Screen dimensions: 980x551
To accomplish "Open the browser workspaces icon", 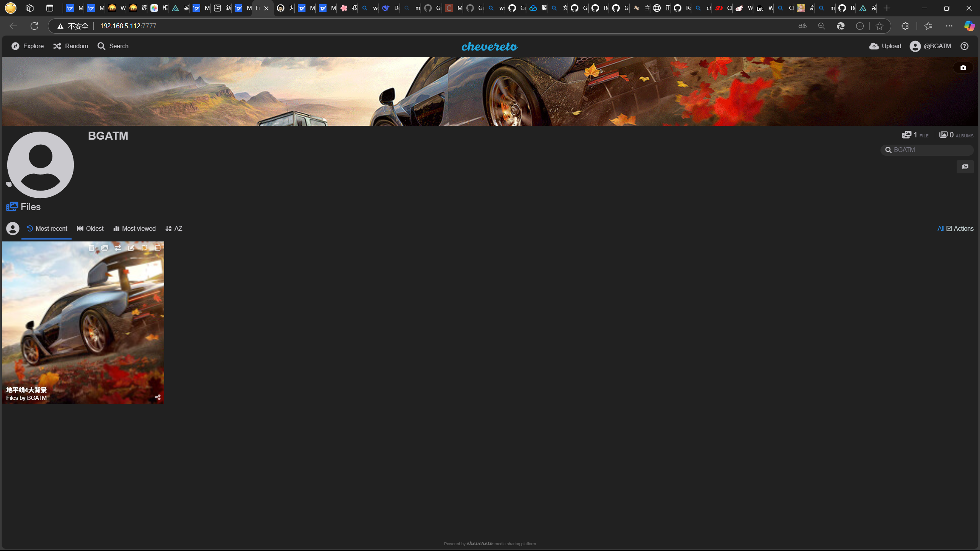I will [29, 8].
